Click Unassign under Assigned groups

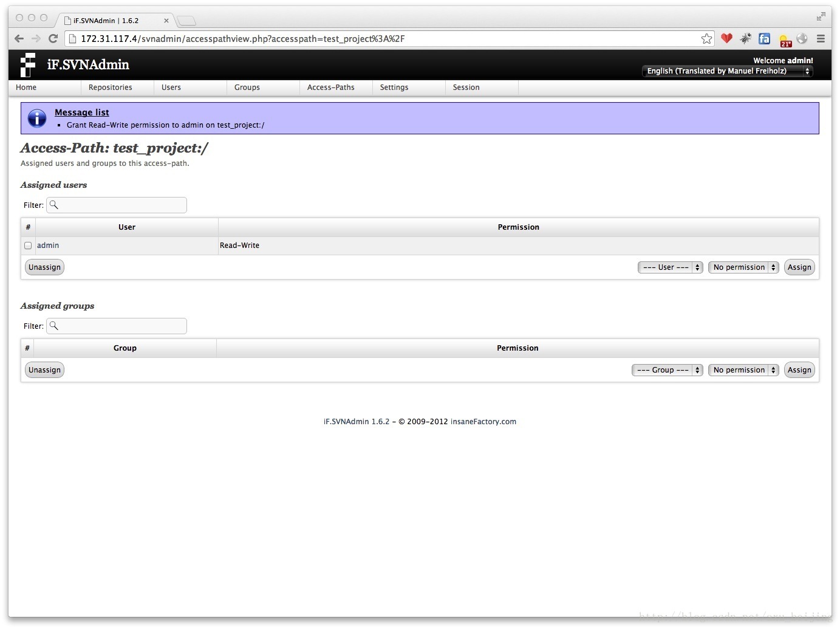click(x=44, y=370)
